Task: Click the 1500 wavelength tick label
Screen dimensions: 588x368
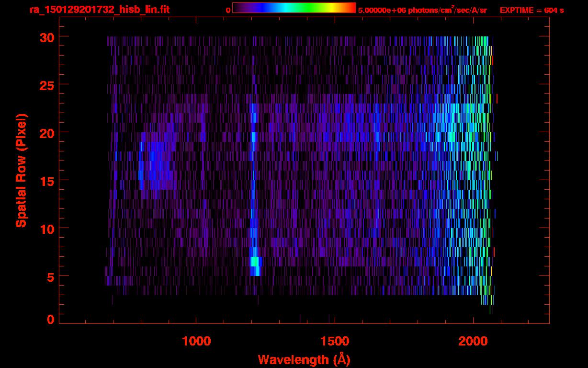Action: (x=334, y=341)
